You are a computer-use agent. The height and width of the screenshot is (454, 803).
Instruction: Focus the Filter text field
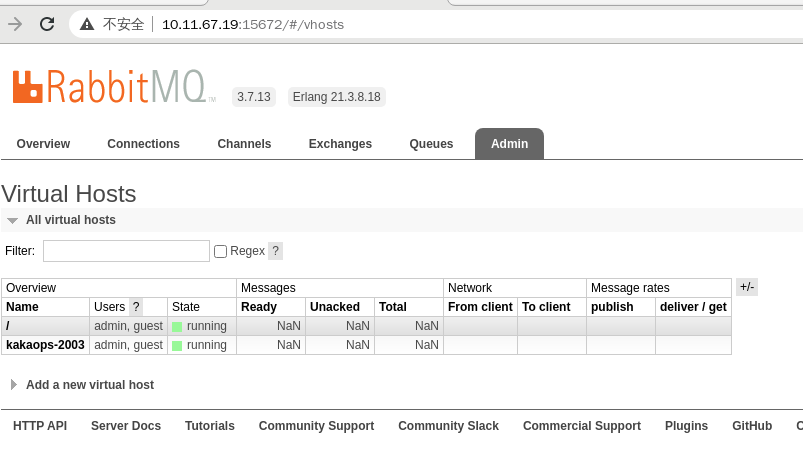(126, 251)
